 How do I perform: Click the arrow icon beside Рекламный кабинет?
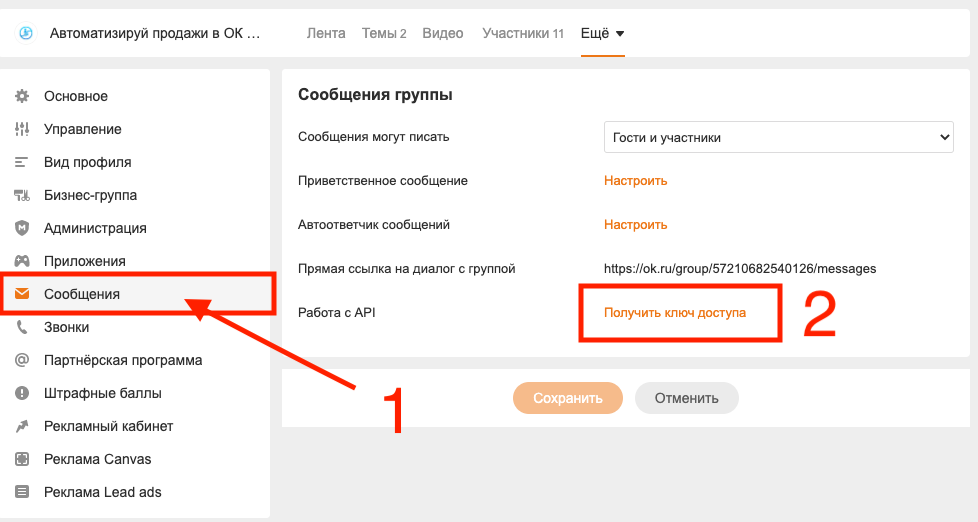22,426
